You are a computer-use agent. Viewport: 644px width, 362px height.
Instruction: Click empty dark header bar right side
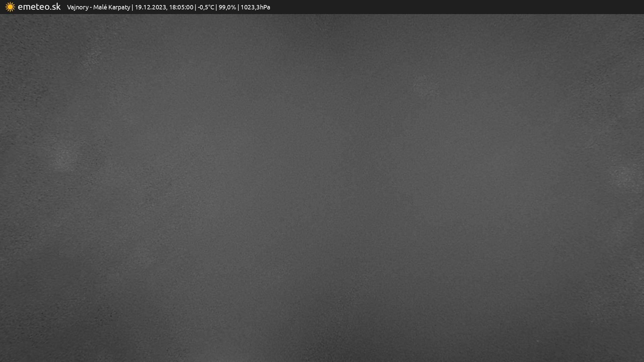(x=470, y=7)
